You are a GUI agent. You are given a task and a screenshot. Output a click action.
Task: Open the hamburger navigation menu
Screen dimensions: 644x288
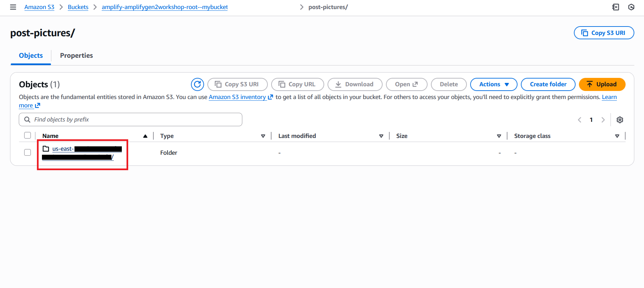pyautogui.click(x=13, y=7)
